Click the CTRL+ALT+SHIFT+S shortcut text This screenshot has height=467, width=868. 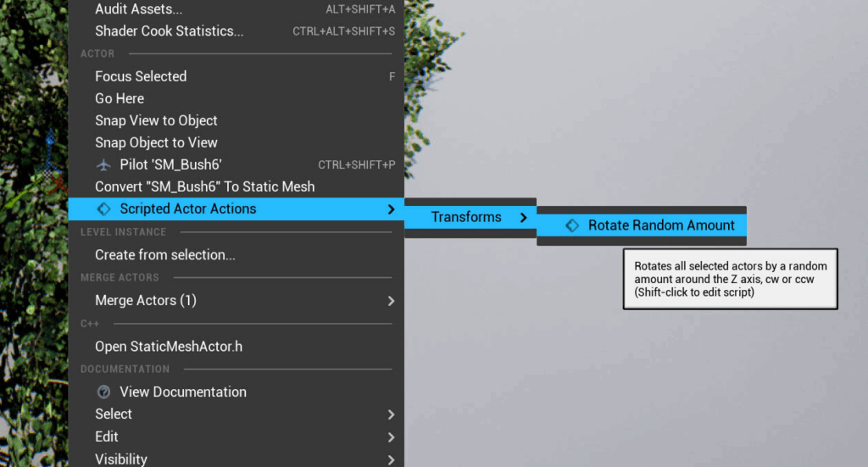[344, 31]
